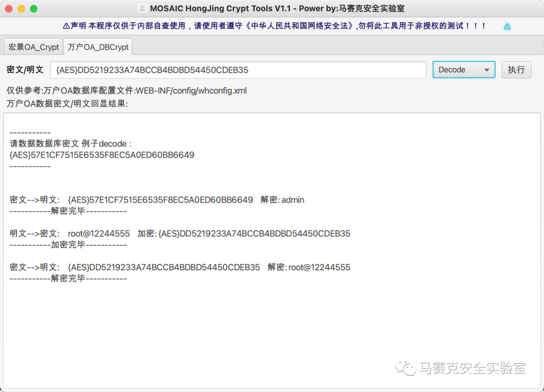
Task: Click the line with 解密: root@12244555
Action: [180, 267]
